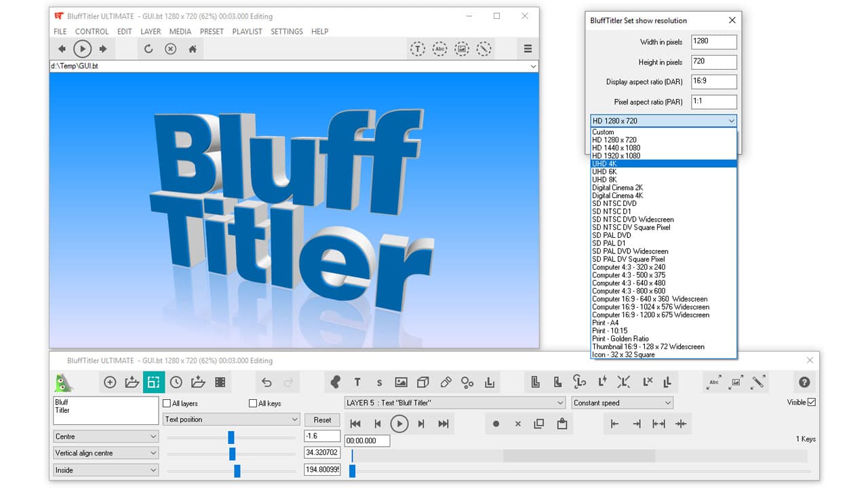Open the clock icon to set show duration

pyautogui.click(x=176, y=382)
